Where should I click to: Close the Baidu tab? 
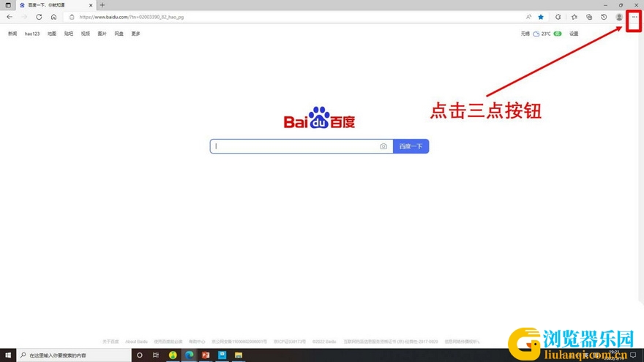tap(91, 5)
